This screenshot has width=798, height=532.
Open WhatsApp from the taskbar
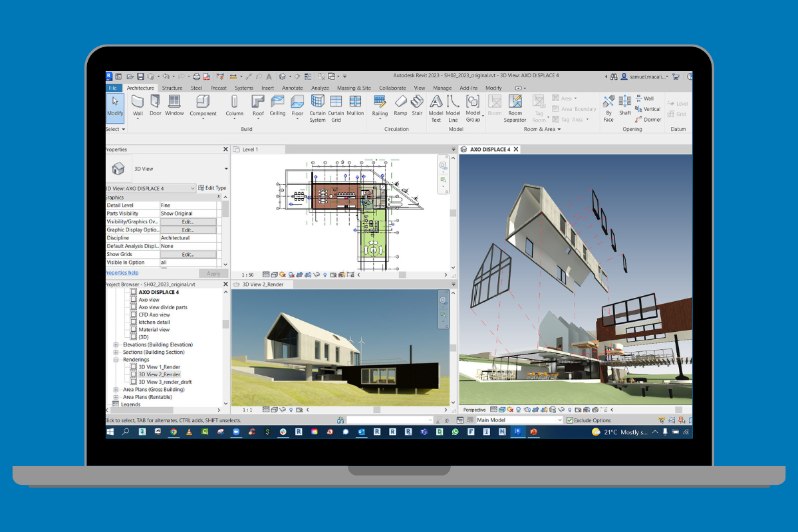456,432
